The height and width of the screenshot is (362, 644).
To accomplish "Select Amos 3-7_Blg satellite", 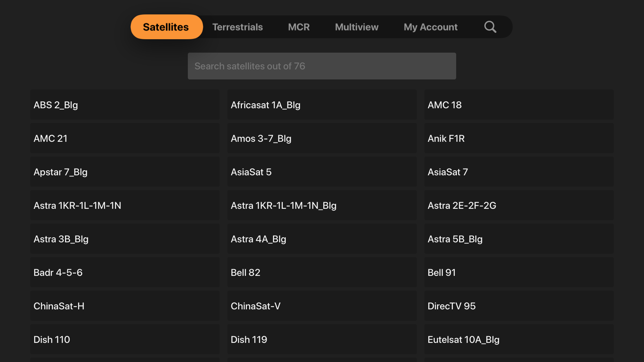I will coord(322,138).
